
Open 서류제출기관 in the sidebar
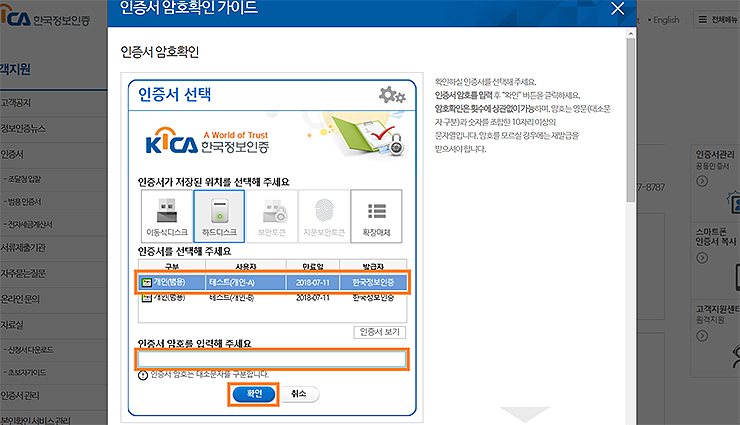point(23,247)
